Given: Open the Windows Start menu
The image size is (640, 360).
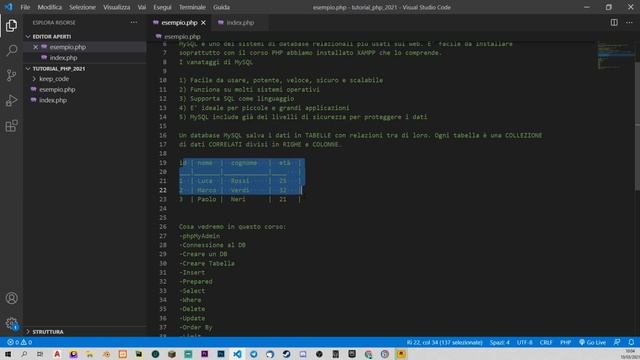Looking at the screenshot, I should click(8, 354).
